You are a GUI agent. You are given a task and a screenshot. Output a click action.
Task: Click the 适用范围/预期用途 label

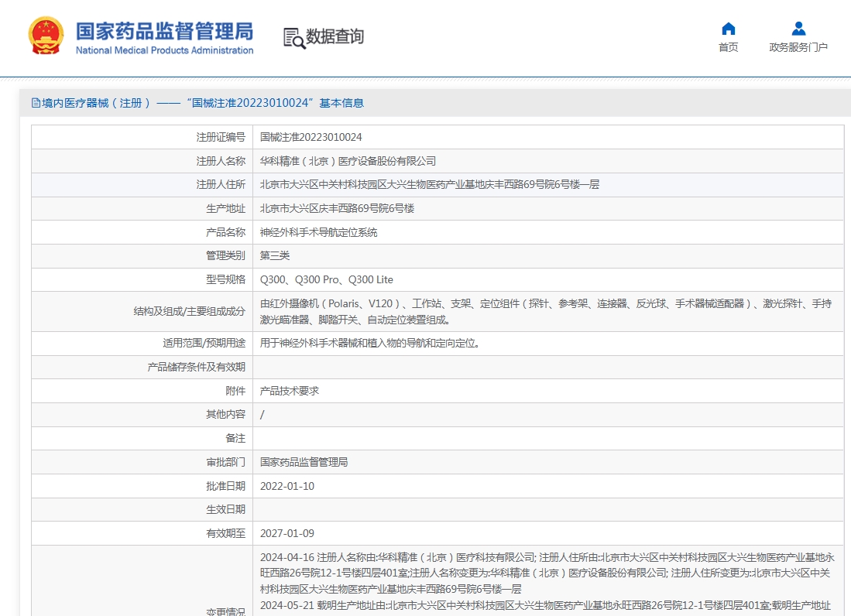coord(204,344)
